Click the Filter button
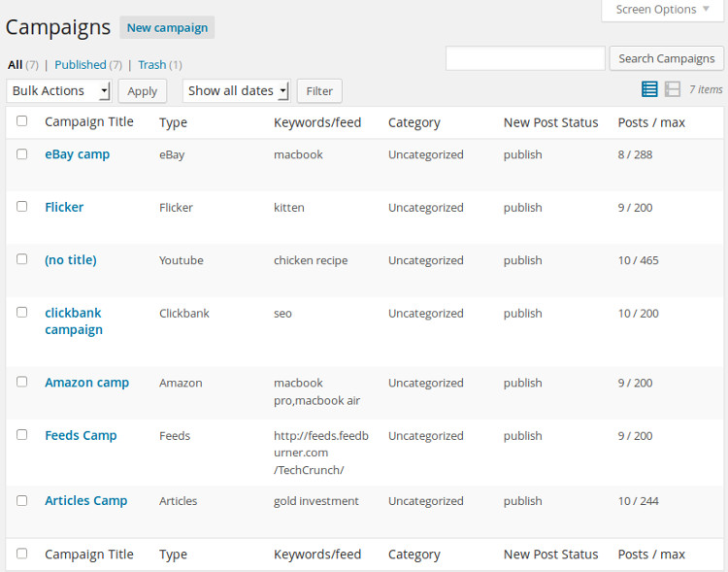Viewport: 728px width, 572px height. (319, 91)
